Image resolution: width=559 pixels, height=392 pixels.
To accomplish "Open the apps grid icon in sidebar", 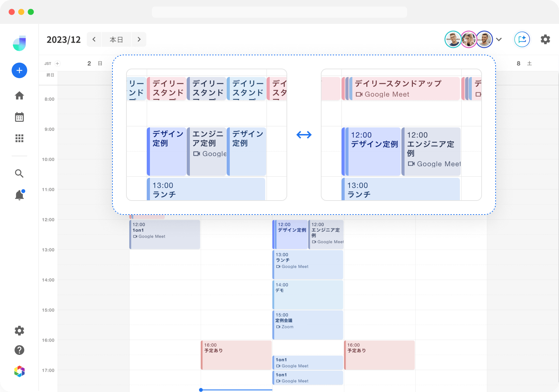I will 19,138.
